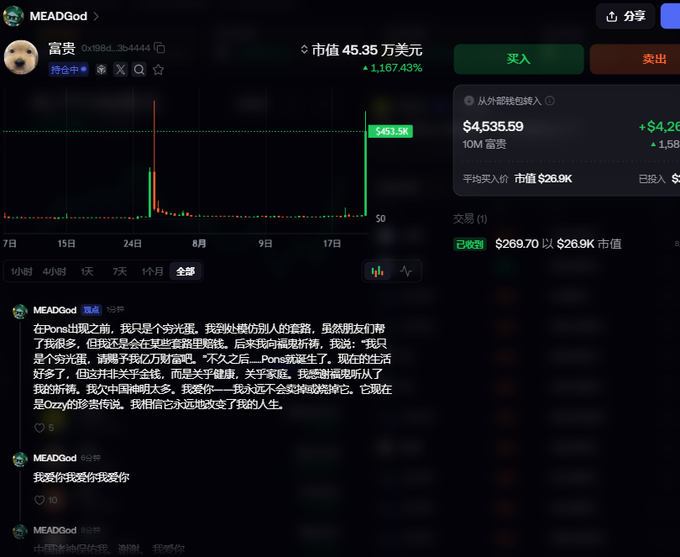Click the green 买入 buy button
The height and width of the screenshot is (557, 680).
click(519, 59)
